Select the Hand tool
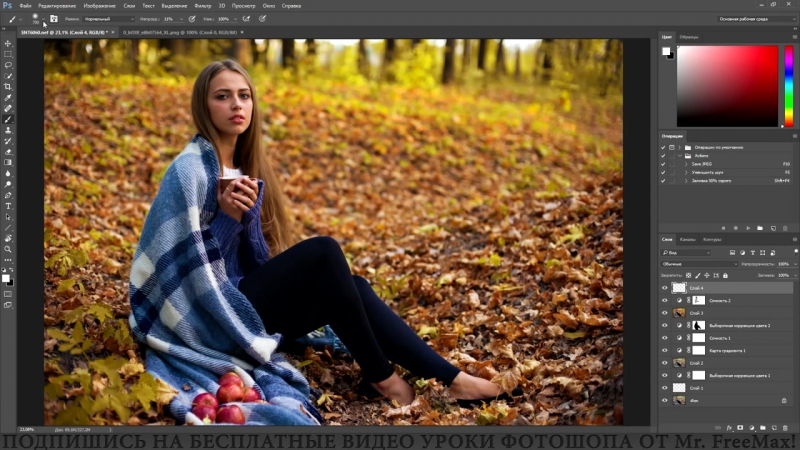Screen dimensions: 800x450 (8, 238)
